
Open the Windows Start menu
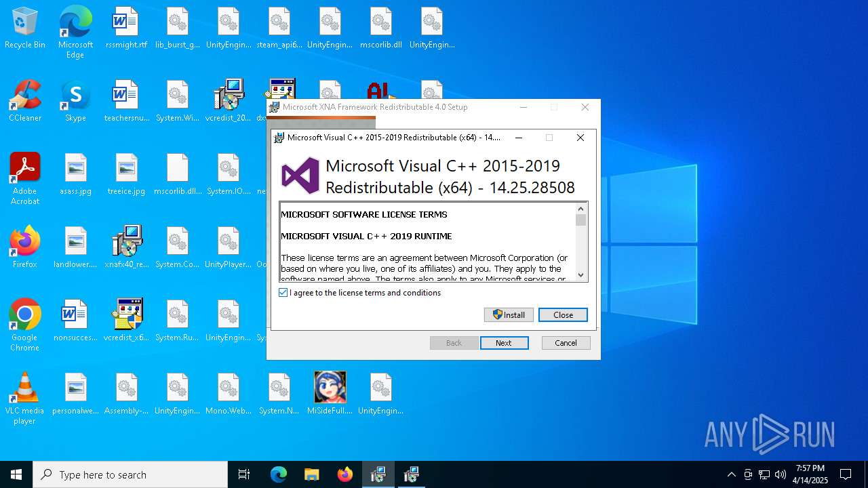point(16,474)
